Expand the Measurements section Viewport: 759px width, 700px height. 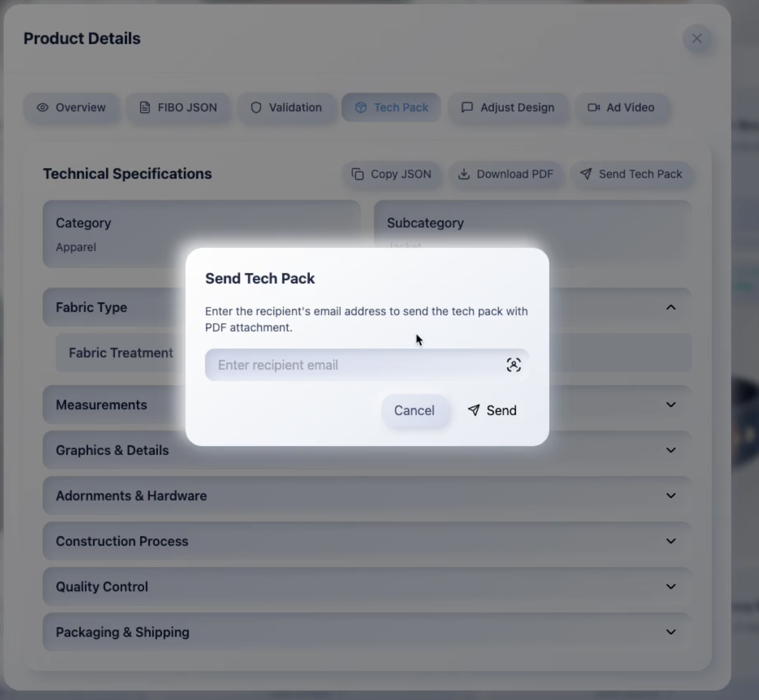[670, 404]
